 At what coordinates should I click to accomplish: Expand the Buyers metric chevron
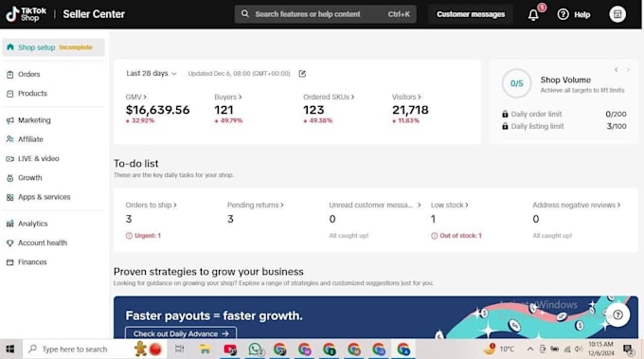point(241,97)
